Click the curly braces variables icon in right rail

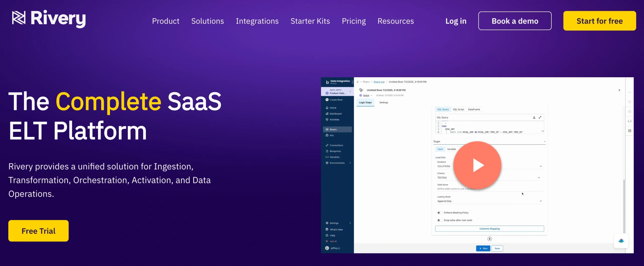(630, 121)
